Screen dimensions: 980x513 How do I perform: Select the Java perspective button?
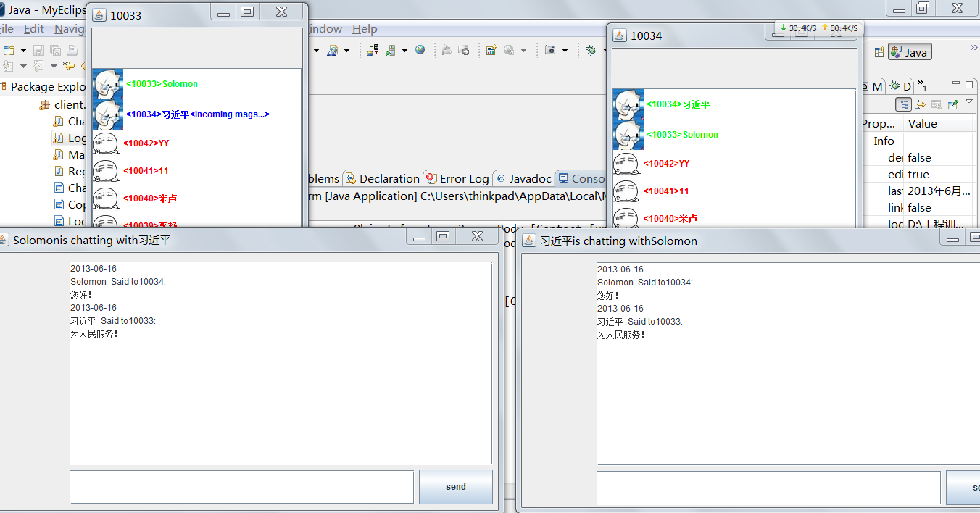click(x=910, y=52)
